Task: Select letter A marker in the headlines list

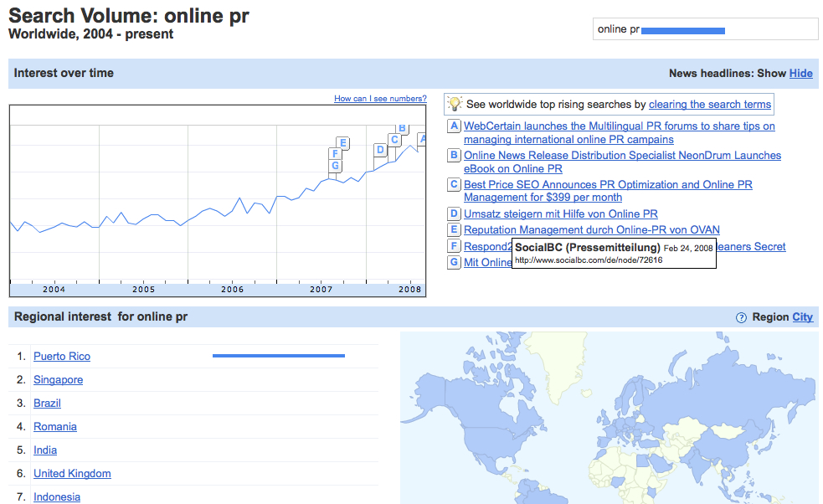Action: pyautogui.click(x=454, y=126)
